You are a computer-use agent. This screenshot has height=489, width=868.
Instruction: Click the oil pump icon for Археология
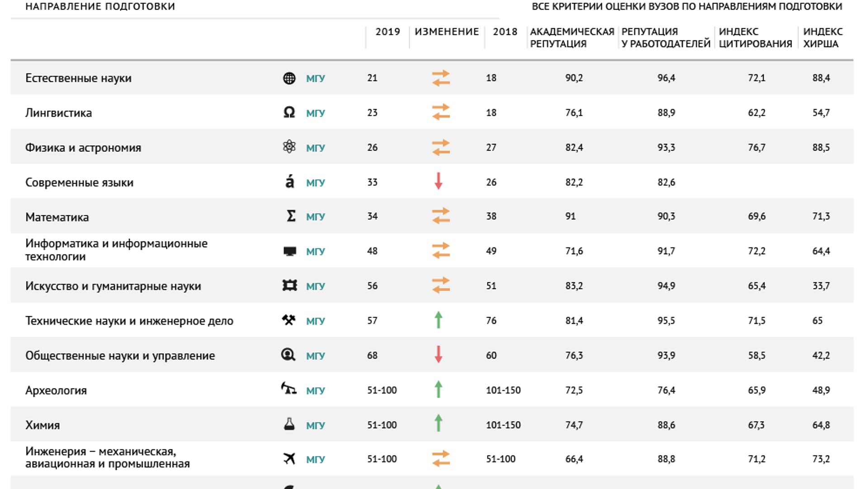(288, 388)
